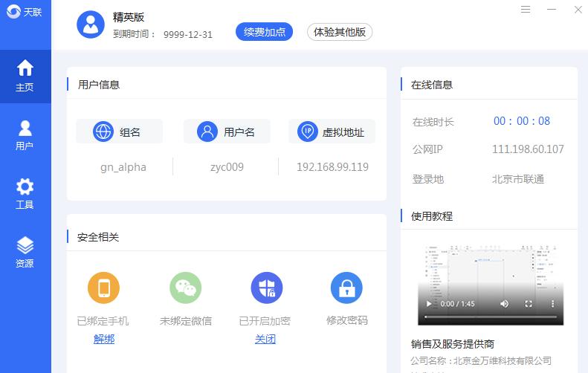Click the 未绑定微信 WeChat icon

[186, 288]
